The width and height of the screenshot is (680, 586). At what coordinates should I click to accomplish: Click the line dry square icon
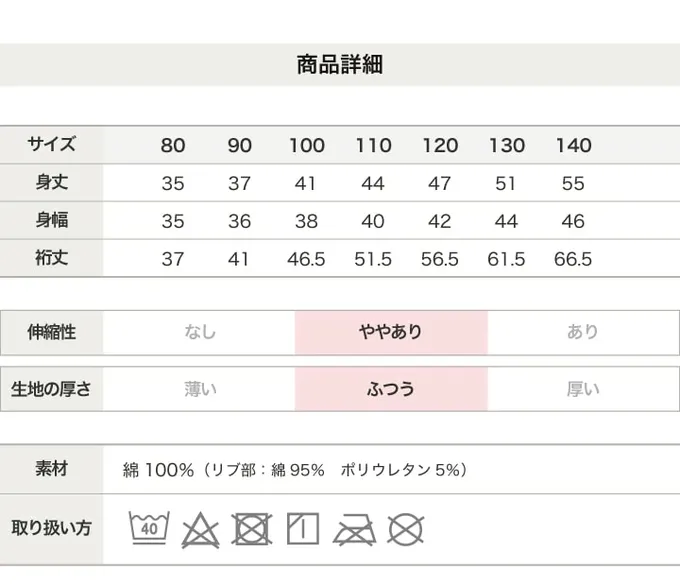pyautogui.click(x=303, y=528)
